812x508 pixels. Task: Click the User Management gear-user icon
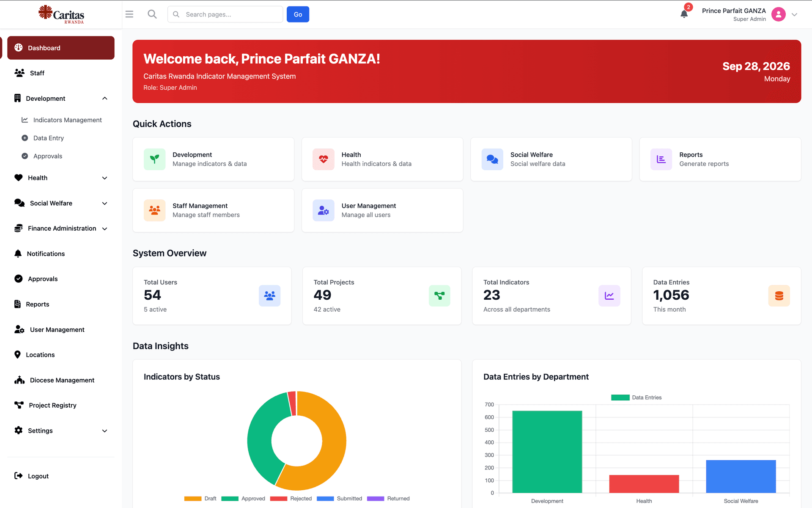(x=324, y=210)
